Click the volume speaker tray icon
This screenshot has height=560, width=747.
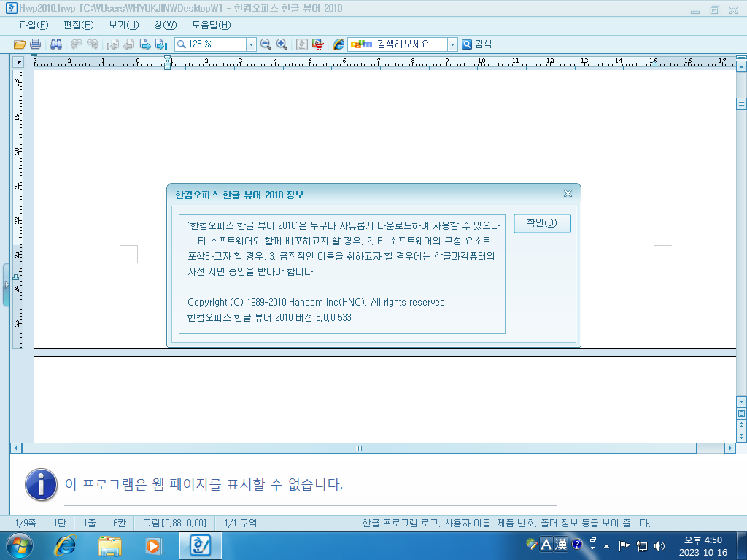click(x=659, y=545)
